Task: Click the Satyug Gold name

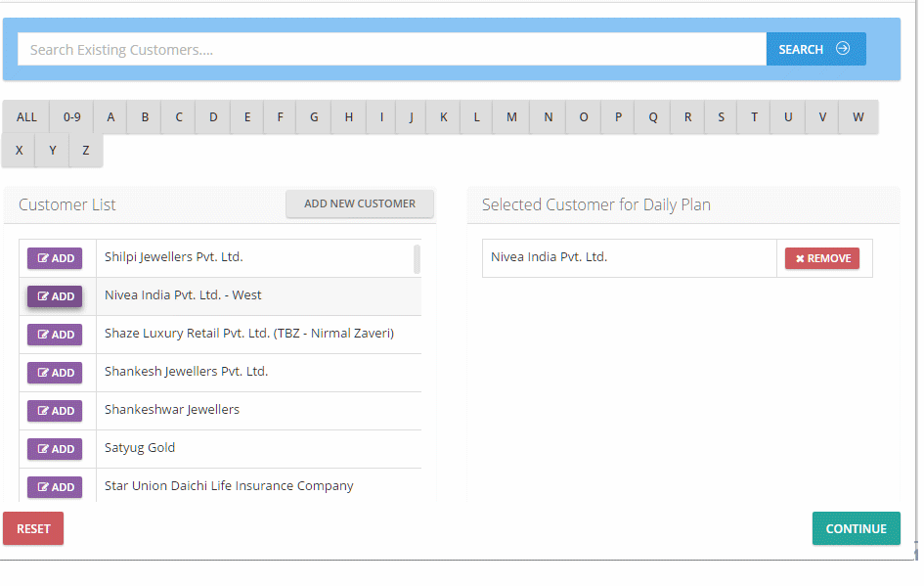Action: coord(140,447)
